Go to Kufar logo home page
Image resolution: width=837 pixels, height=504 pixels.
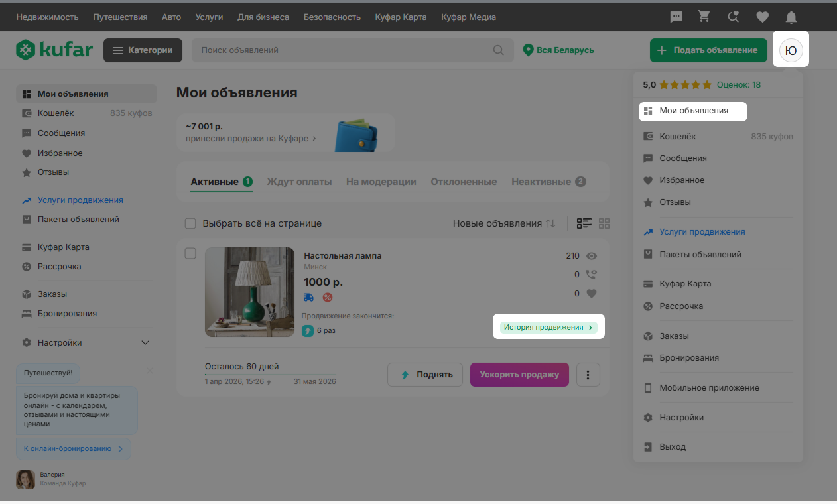tap(54, 50)
